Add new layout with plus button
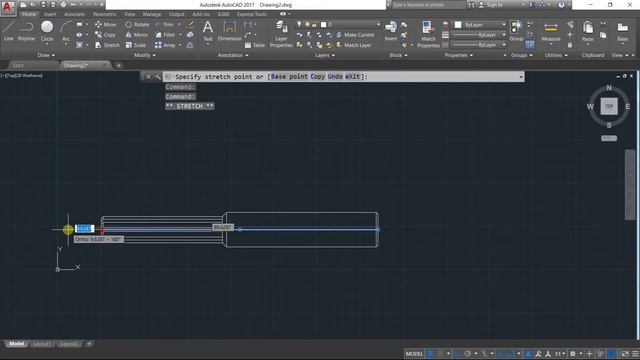Viewport: 640px width, 360px height. (89, 344)
